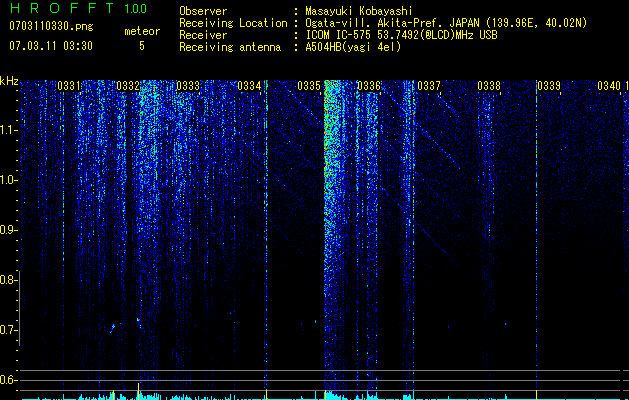Click the 1.1 frequency axis label
Viewport: 629px width, 400px height.
[9, 130]
